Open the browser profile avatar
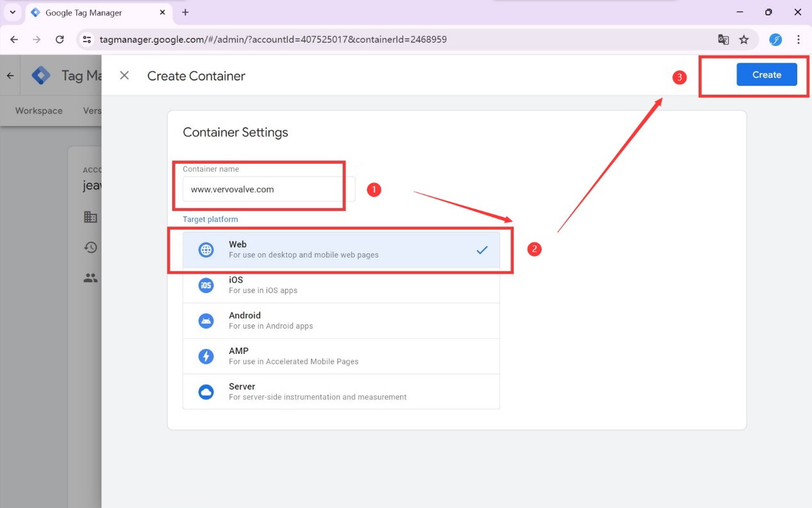The height and width of the screenshot is (508, 812). coord(775,40)
